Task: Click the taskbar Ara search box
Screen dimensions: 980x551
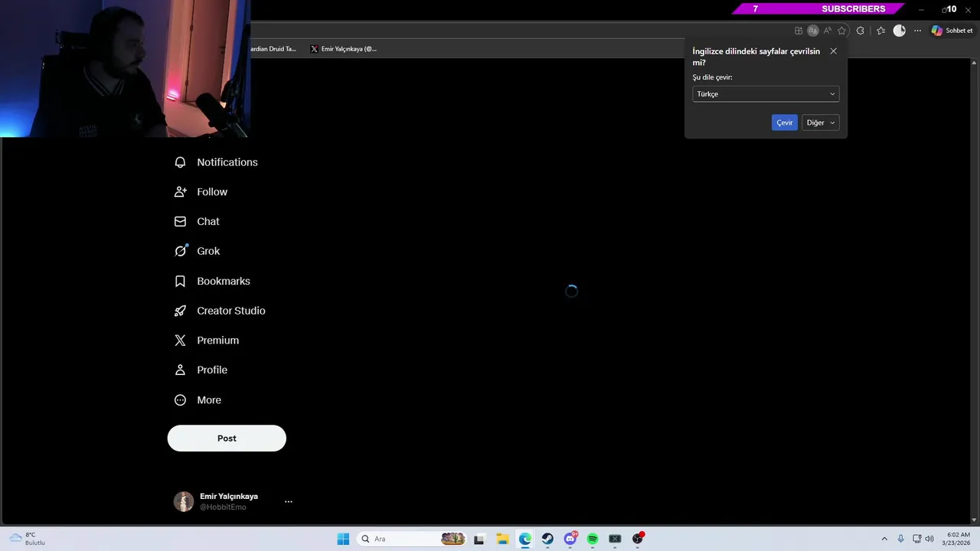Action: (x=412, y=539)
